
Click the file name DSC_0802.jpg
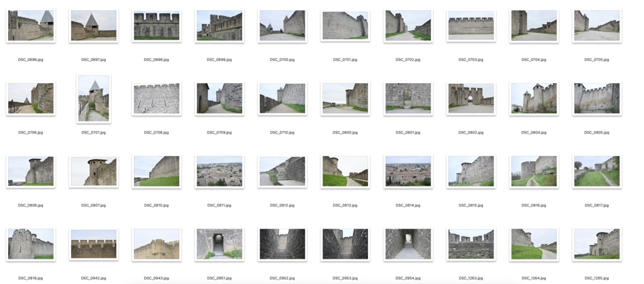click(471, 132)
